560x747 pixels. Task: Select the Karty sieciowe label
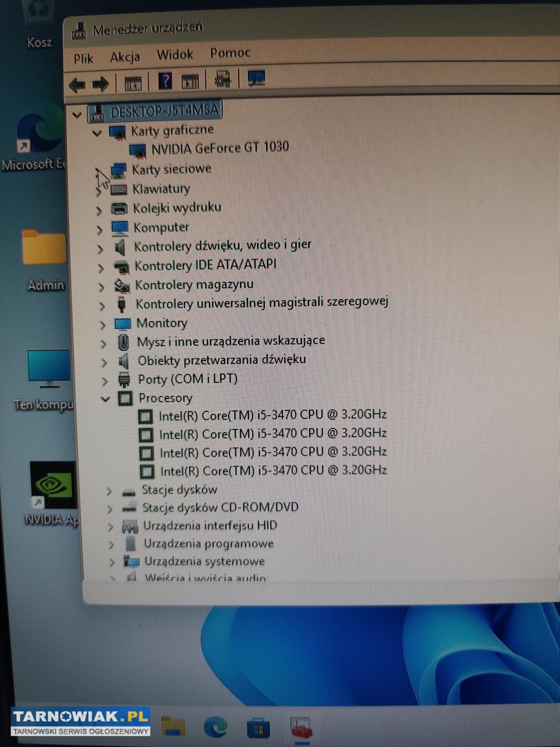(x=171, y=169)
